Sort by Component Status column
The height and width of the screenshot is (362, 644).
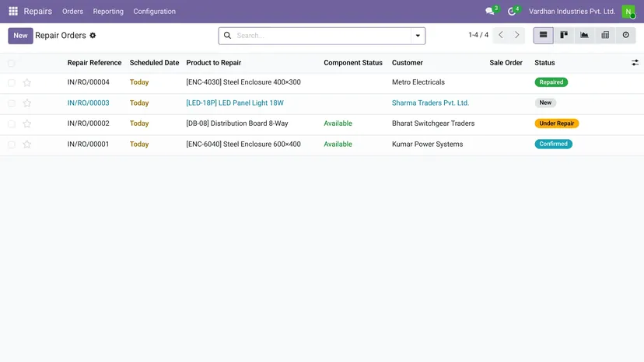(353, 63)
